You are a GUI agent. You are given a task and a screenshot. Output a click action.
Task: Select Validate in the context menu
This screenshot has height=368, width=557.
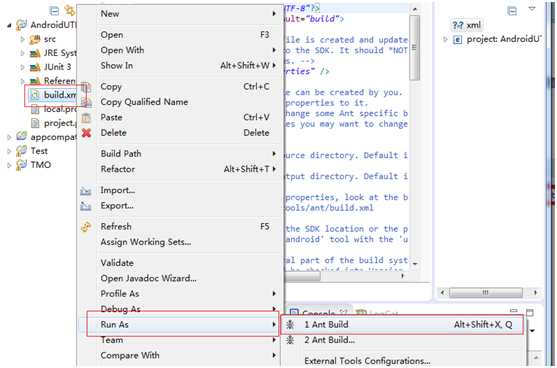tap(181, 263)
